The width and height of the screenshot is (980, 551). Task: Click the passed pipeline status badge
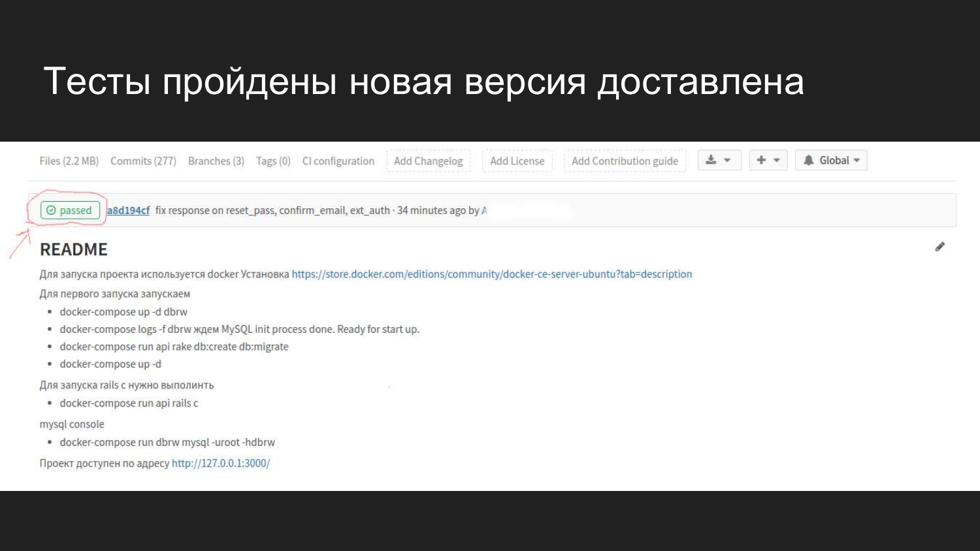(70, 210)
